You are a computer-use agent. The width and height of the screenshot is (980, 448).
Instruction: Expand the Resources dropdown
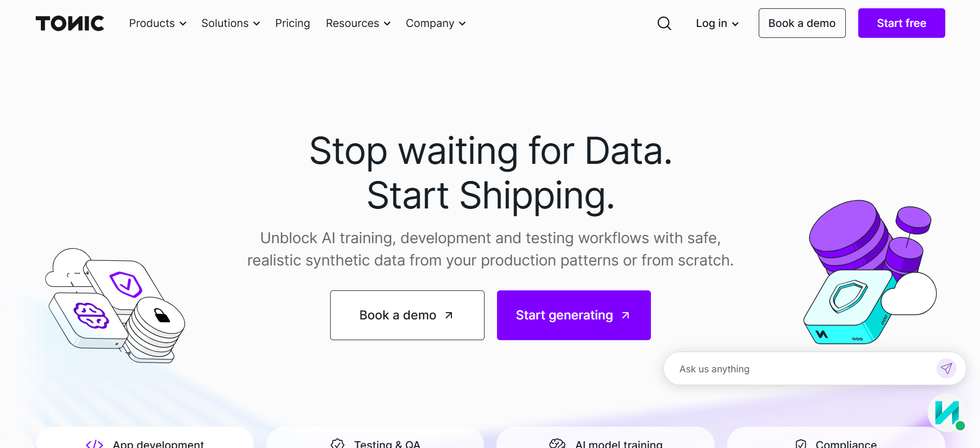pyautogui.click(x=357, y=23)
